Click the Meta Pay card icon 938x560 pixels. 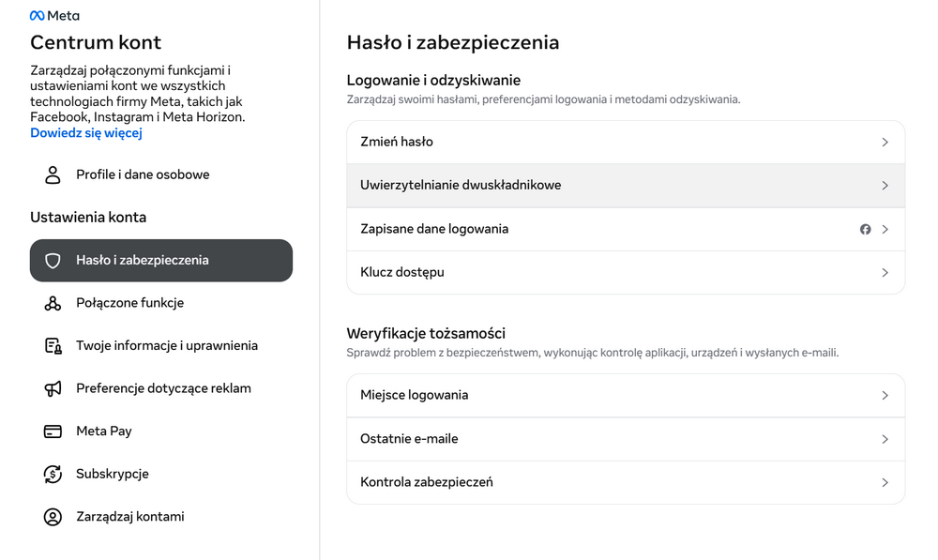(53, 431)
